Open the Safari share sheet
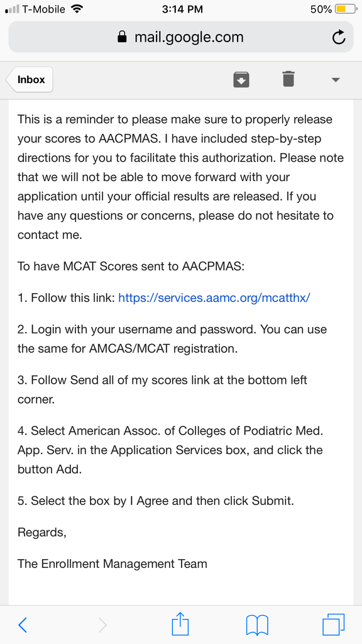Image resolution: width=362 pixels, height=644 pixels. [x=180, y=623]
